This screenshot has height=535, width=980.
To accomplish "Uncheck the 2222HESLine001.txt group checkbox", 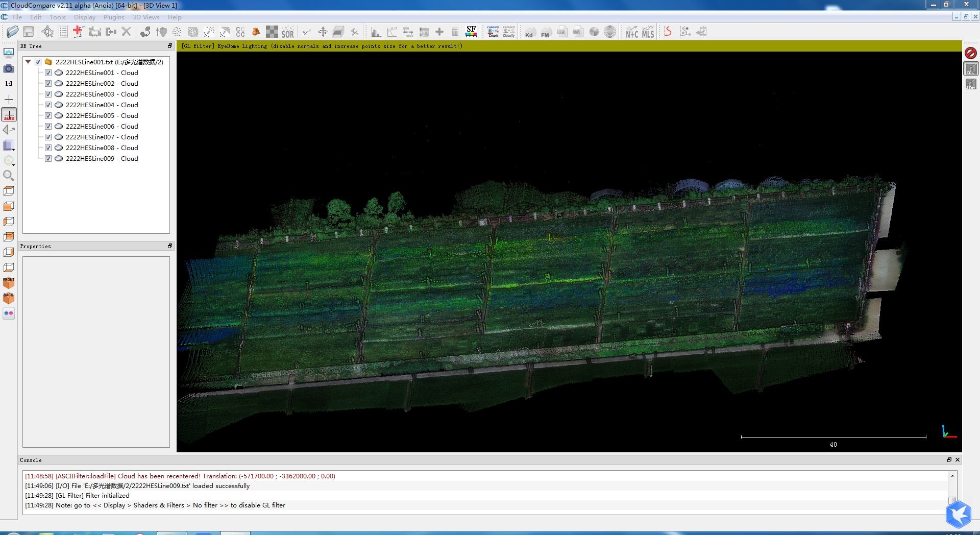I will pyautogui.click(x=38, y=62).
